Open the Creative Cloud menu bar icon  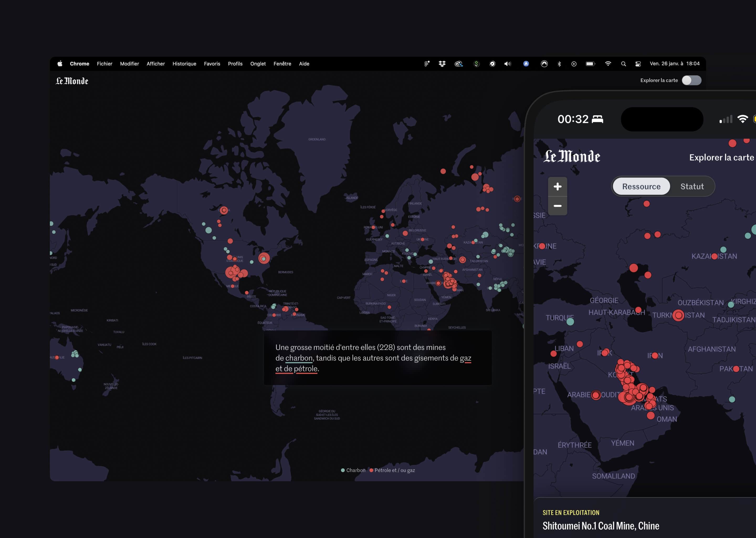tap(458, 64)
